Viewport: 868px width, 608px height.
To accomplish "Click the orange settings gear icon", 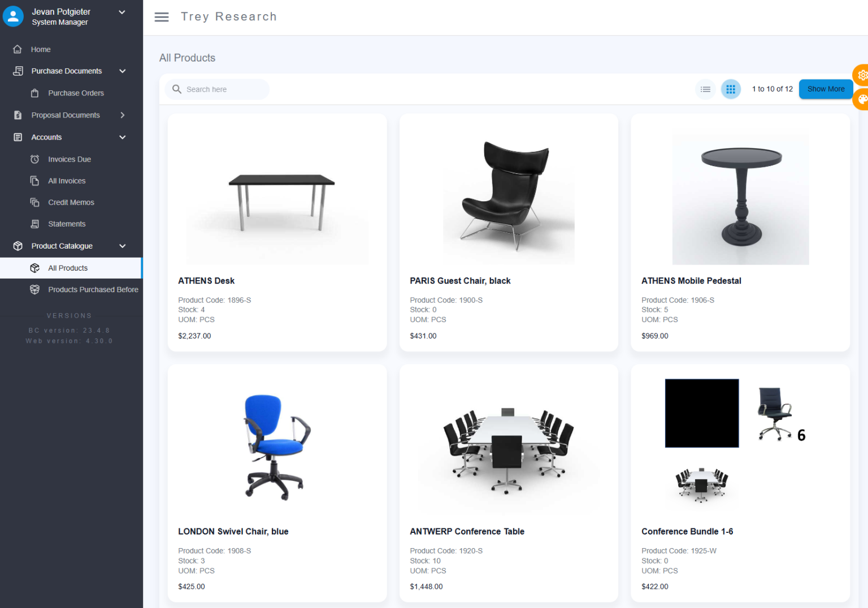I will point(861,75).
